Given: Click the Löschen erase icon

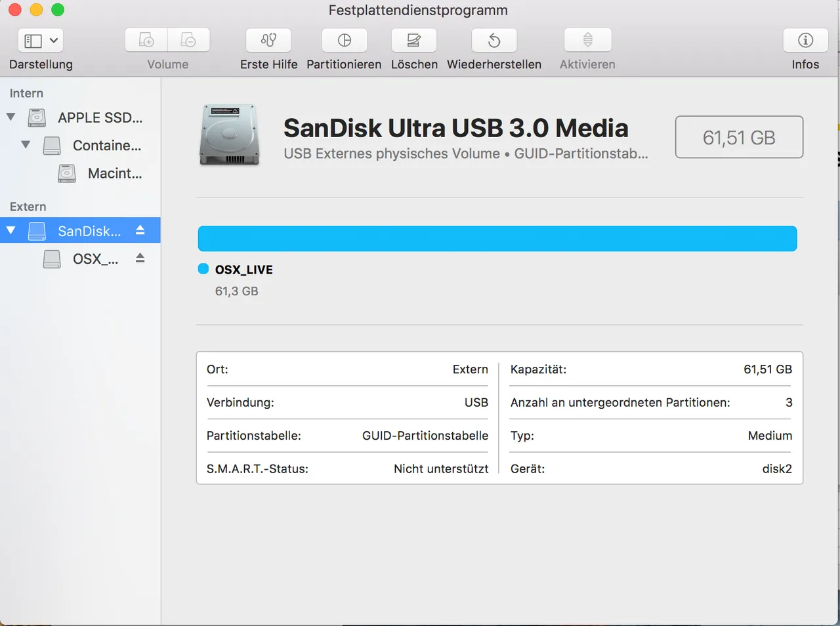Looking at the screenshot, I should [x=414, y=41].
